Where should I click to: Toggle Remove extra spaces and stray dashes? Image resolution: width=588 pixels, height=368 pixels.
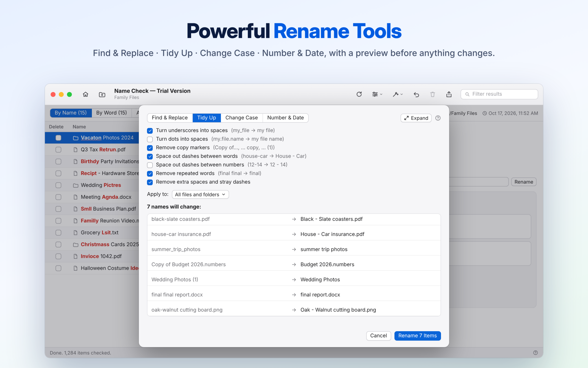click(x=150, y=182)
